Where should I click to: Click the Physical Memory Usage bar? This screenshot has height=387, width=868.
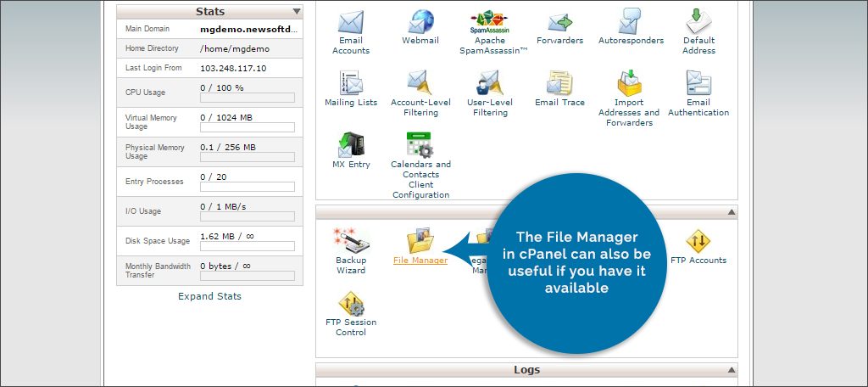coord(248,157)
